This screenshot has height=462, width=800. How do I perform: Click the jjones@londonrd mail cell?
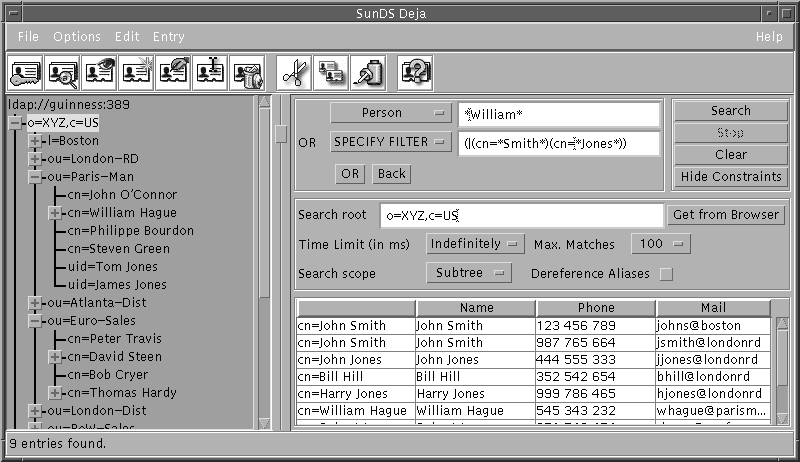point(713,360)
